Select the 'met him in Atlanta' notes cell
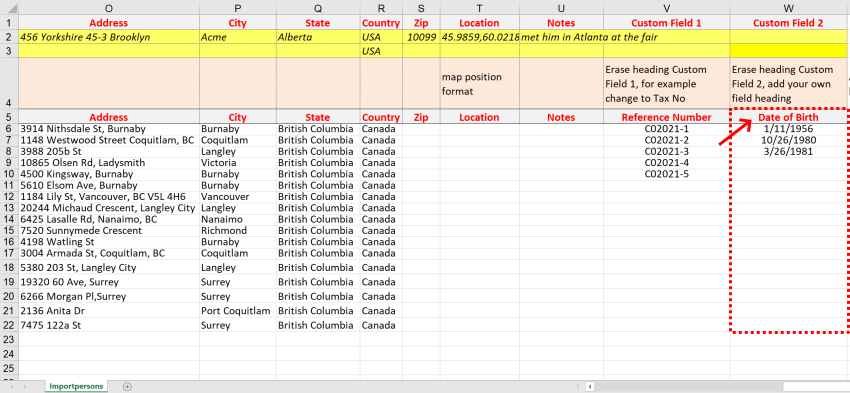 [x=561, y=37]
